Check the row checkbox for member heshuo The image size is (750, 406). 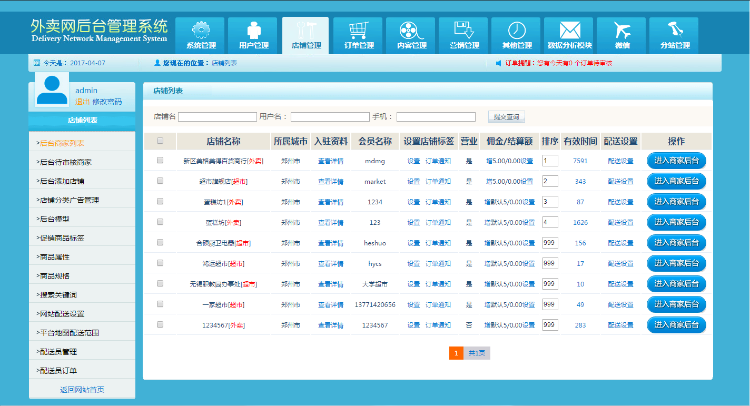[x=160, y=242]
